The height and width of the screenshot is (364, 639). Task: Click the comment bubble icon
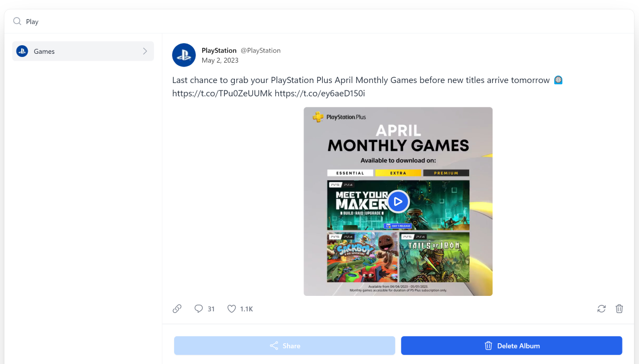[199, 309]
